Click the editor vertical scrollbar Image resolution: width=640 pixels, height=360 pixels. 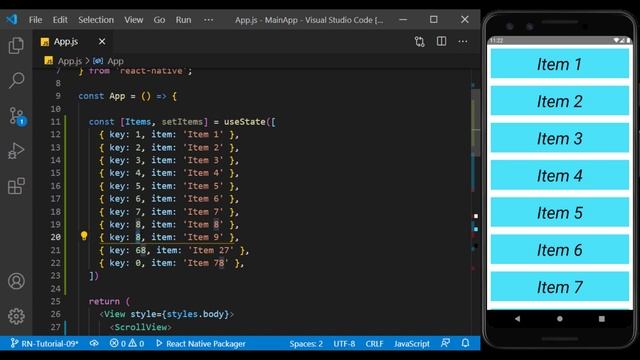pos(475,122)
